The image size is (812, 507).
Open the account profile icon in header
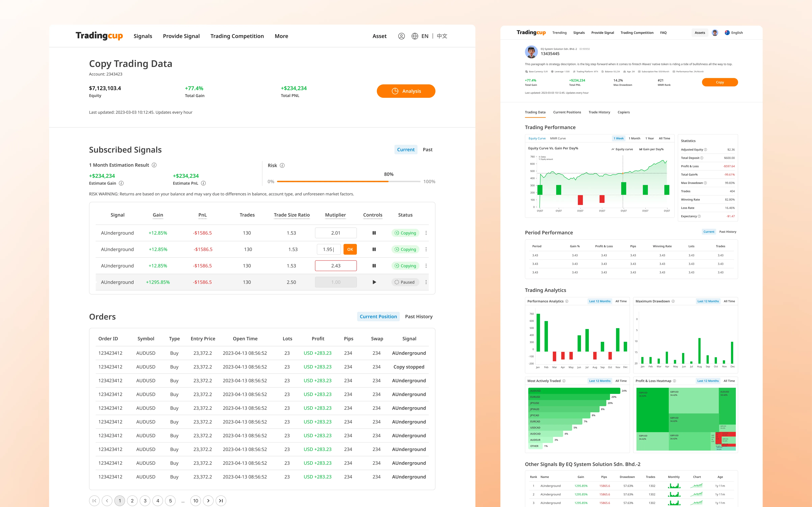401,36
